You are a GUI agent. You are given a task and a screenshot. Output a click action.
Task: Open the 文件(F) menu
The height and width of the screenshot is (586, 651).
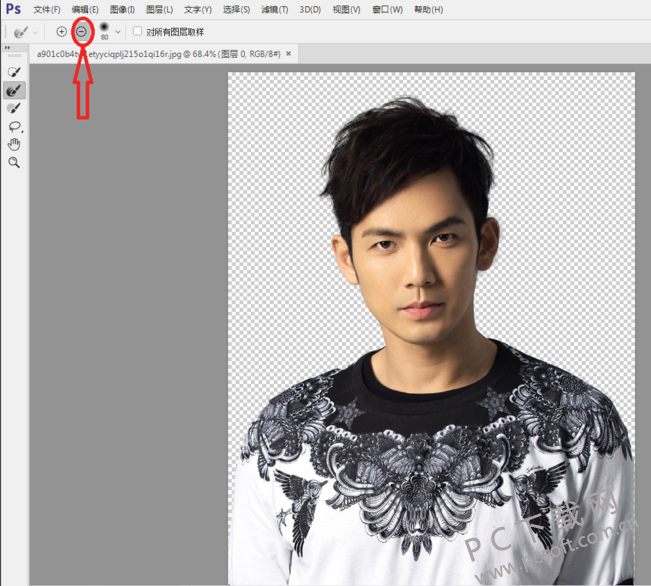(x=46, y=10)
